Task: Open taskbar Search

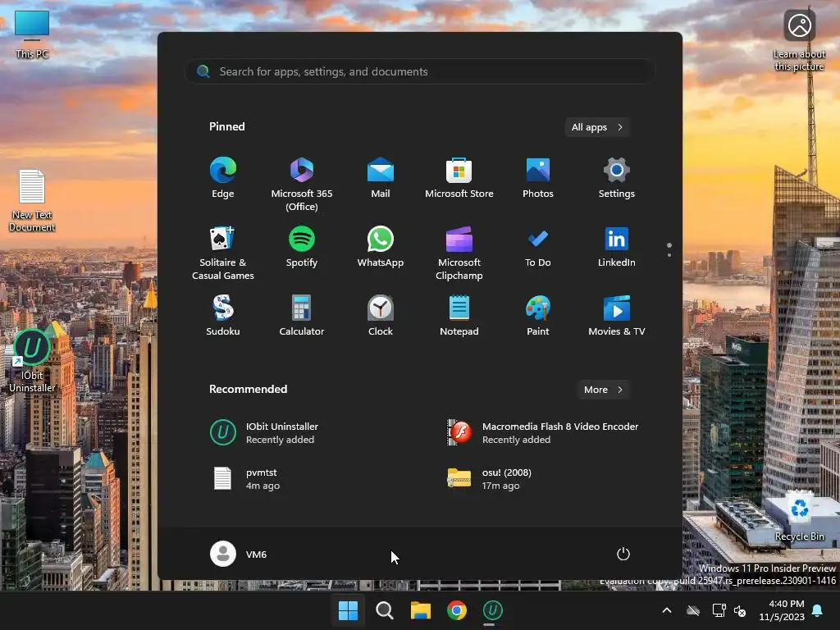Action: point(384,610)
